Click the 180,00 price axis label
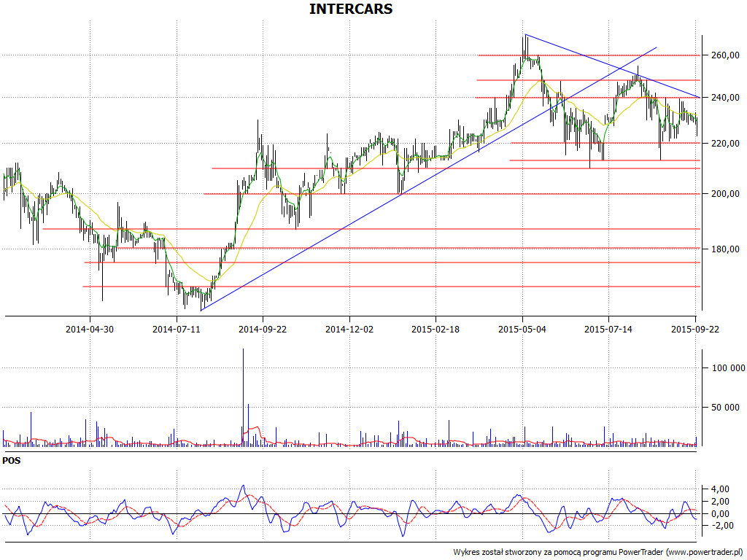The width and height of the screenshot is (747, 560). tap(725, 249)
